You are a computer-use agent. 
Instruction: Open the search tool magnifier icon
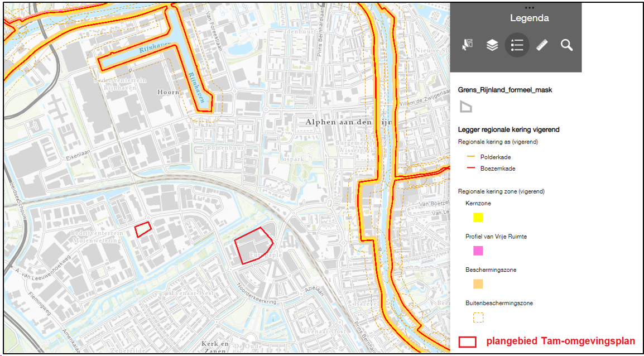click(566, 45)
